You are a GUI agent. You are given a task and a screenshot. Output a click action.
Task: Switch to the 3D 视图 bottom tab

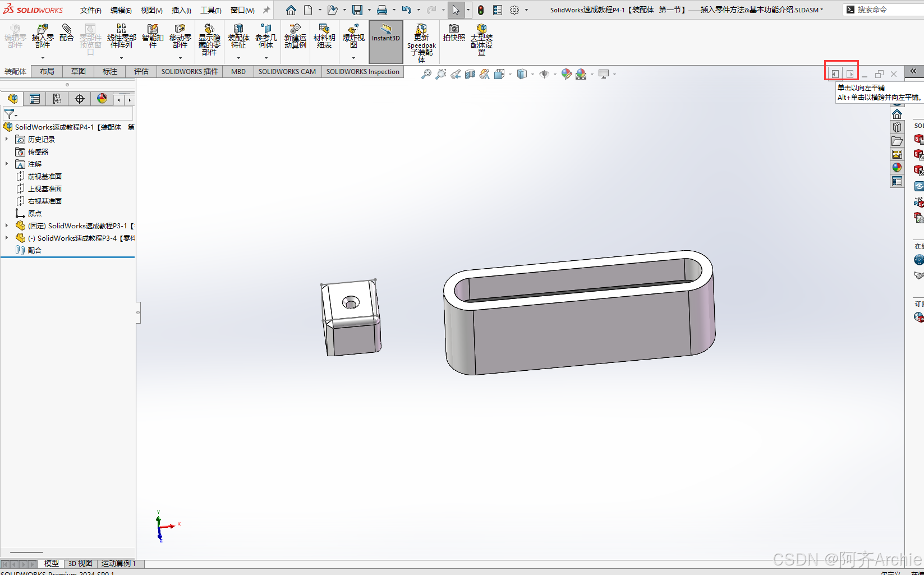pyautogui.click(x=80, y=563)
